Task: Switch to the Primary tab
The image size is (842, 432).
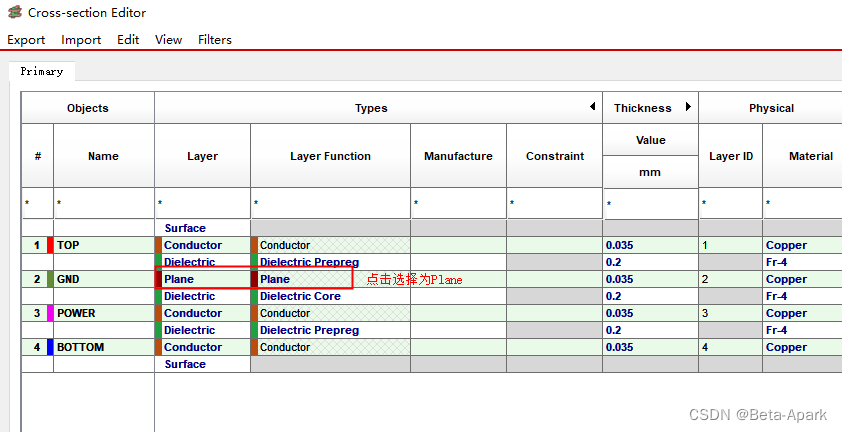Action: pos(42,72)
